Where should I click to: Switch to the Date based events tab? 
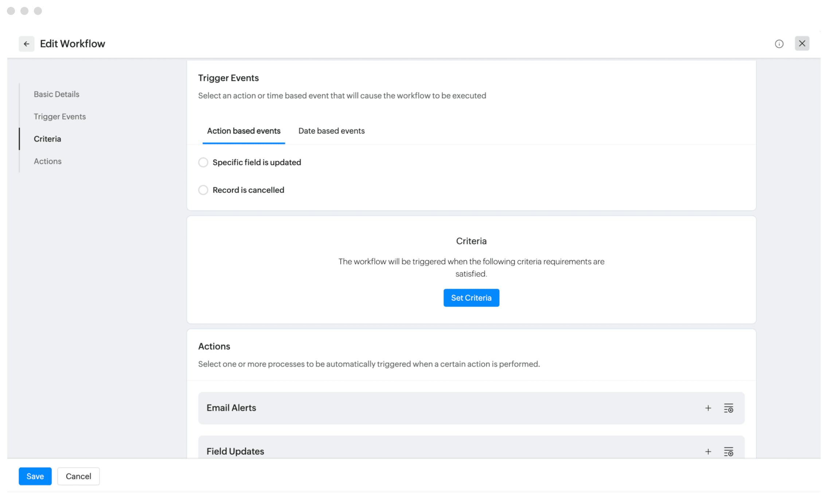pos(332,131)
